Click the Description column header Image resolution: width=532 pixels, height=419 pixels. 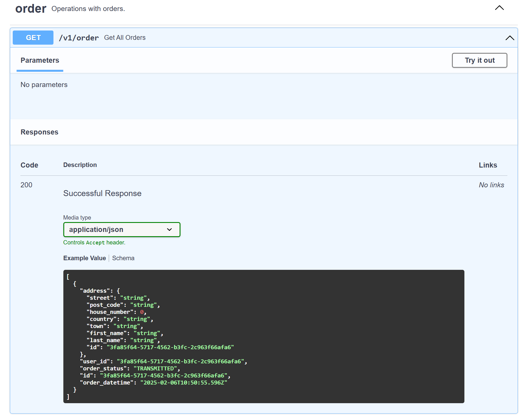click(x=80, y=165)
